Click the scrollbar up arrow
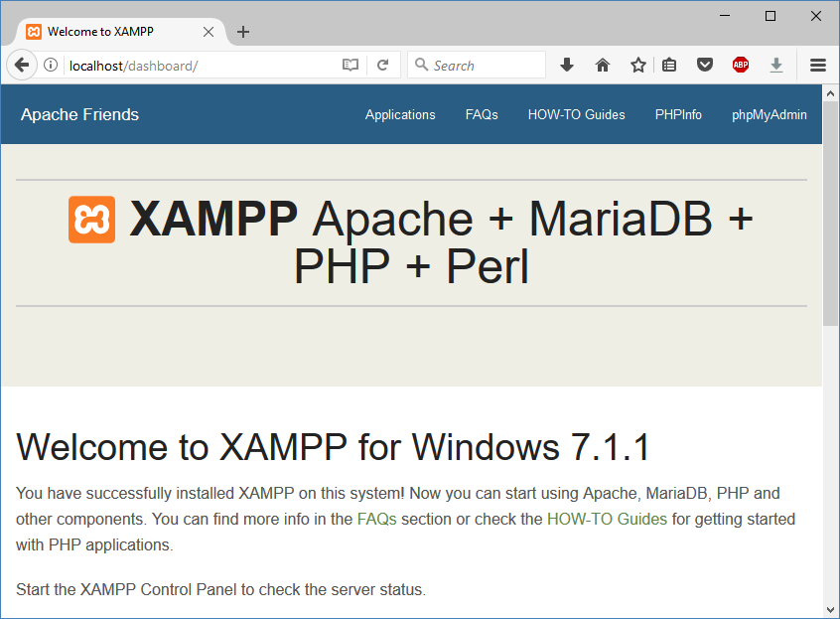This screenshot has width=840, height=619. (x=830, y=93)
